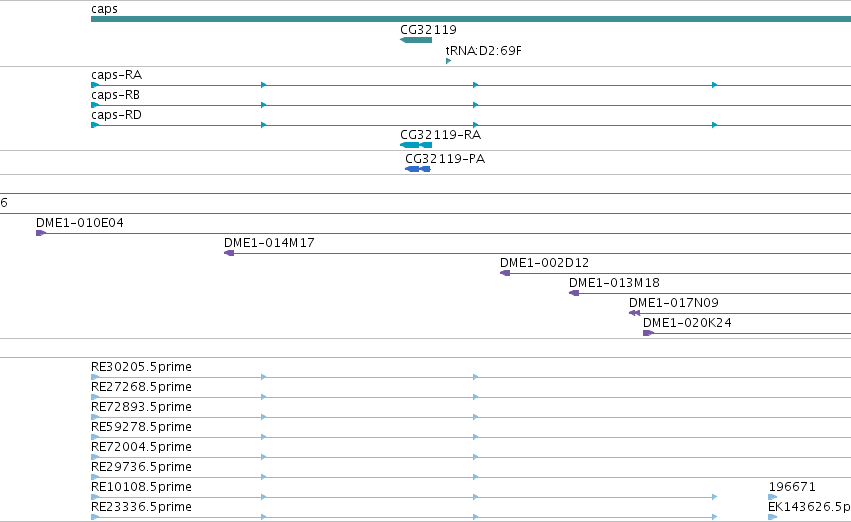851x522 pixels.
Task: Click the DME1-010E04 start arrow
Action: [41, 233]
